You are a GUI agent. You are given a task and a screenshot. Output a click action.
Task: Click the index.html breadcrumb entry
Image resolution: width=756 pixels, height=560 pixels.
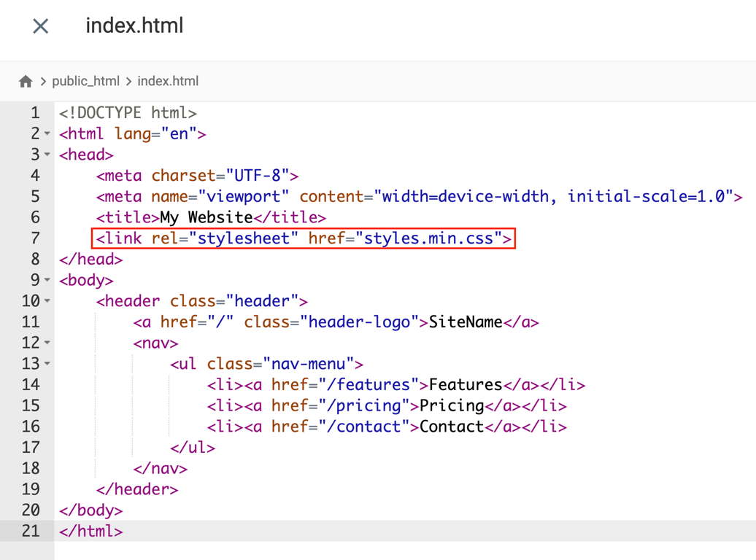167,81
